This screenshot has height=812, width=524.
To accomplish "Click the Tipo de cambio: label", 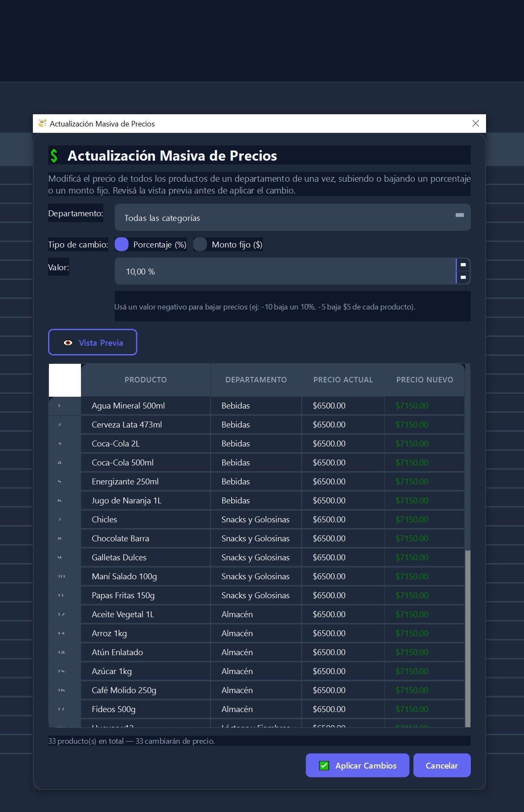I will pyautogui.click(x=78, y=245).
